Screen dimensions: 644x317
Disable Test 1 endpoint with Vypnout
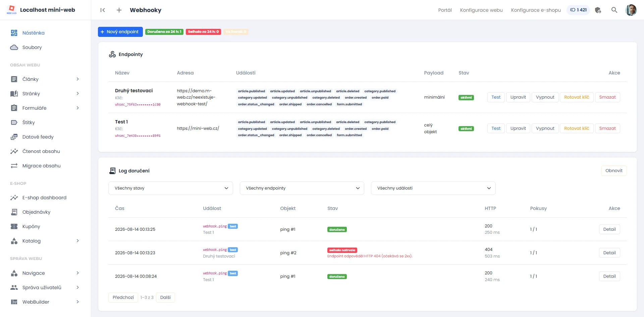pyautogui.click(x=545, y=128)
